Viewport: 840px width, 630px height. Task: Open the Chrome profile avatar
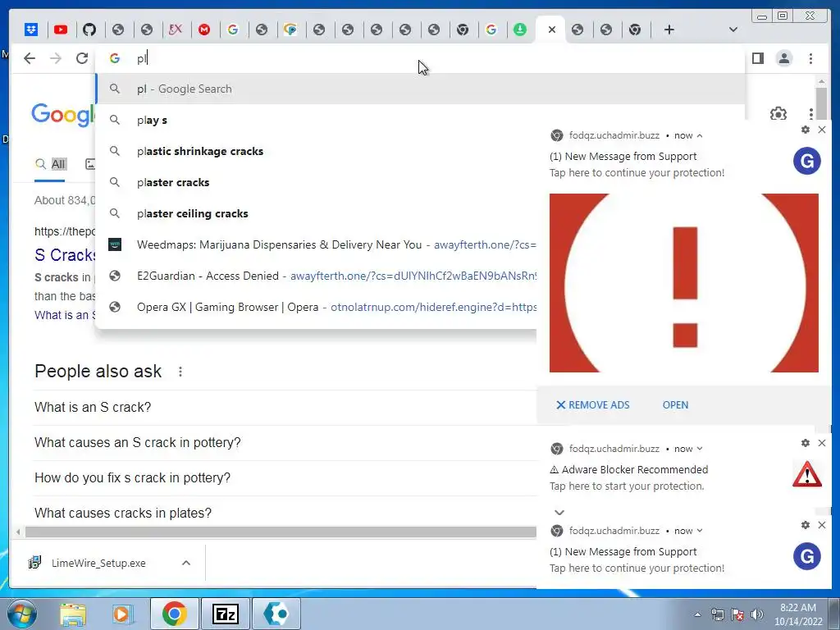pos(783,58)
